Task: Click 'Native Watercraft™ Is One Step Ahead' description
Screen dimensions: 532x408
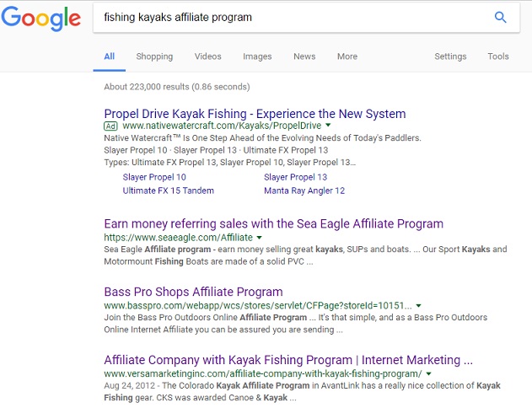Action: (262, 138)
